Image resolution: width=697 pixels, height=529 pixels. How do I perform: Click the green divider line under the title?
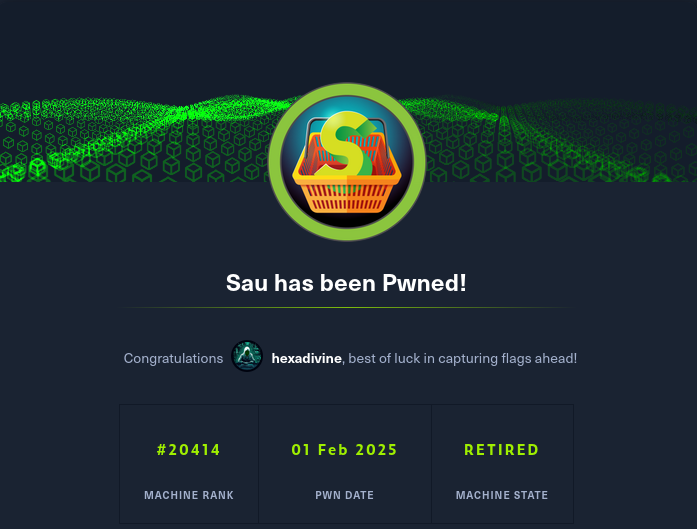(x=346, y=307)
